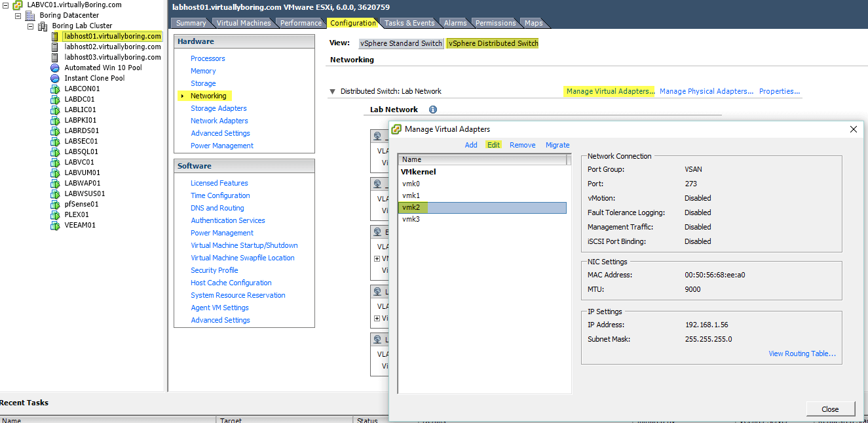868x423 pixels.
Task: Select the LABVUM01 virtual machine icon
Action: click(x=55, y=173)
